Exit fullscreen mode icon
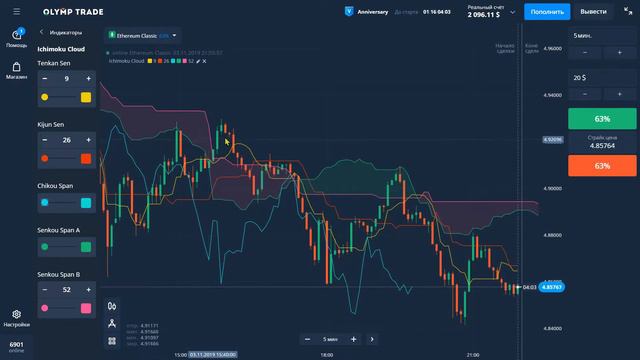 (x=628, y=11)
